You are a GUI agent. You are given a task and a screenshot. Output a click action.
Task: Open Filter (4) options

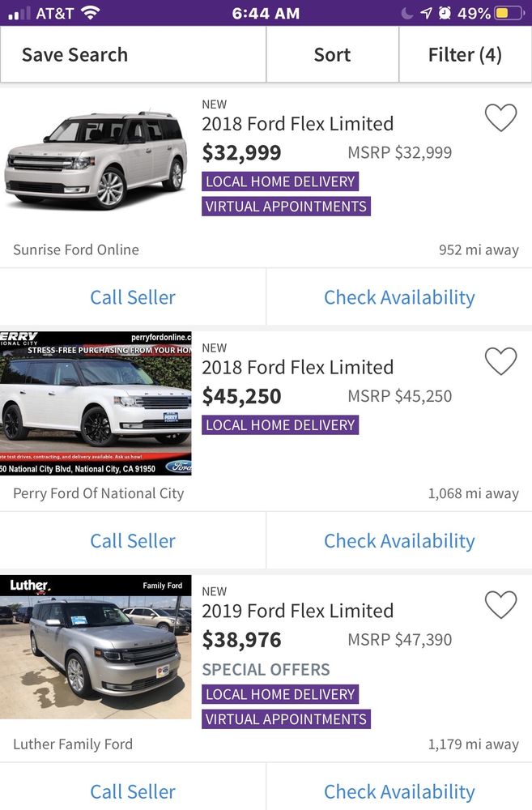(x=465, y=54)
